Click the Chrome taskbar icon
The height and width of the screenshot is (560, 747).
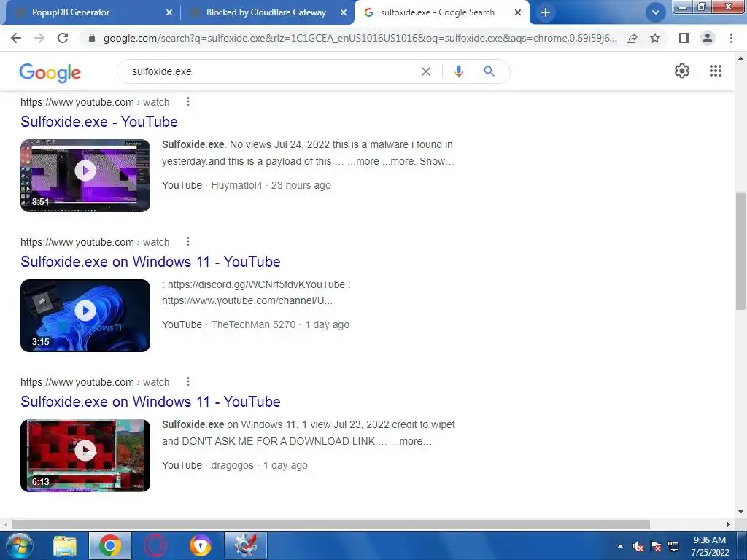pos(109,545)
